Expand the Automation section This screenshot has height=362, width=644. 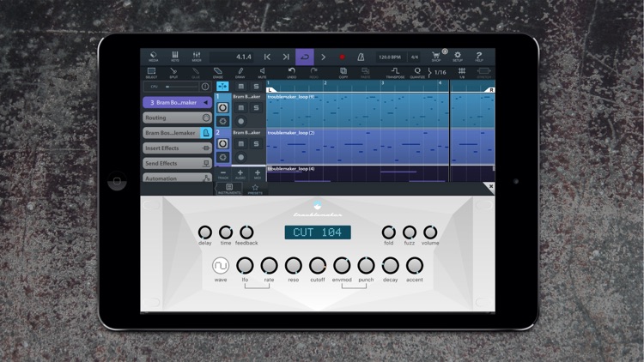[177, 178]
